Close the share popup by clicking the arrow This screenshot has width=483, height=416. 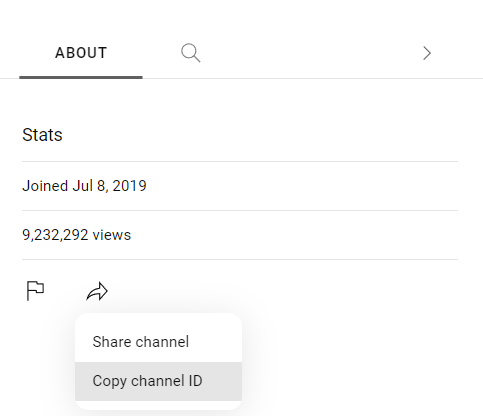click(97, 292)
